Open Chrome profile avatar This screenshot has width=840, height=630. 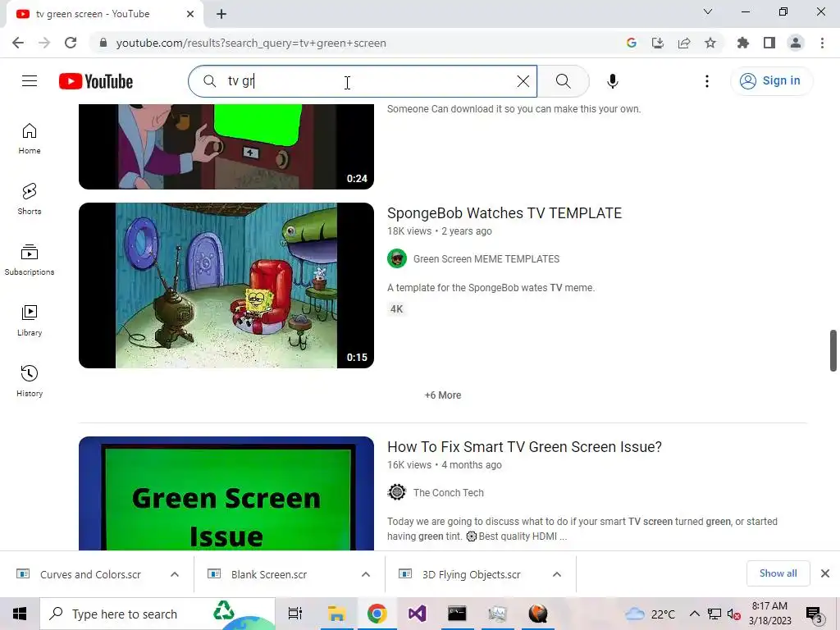coord(796,43)
